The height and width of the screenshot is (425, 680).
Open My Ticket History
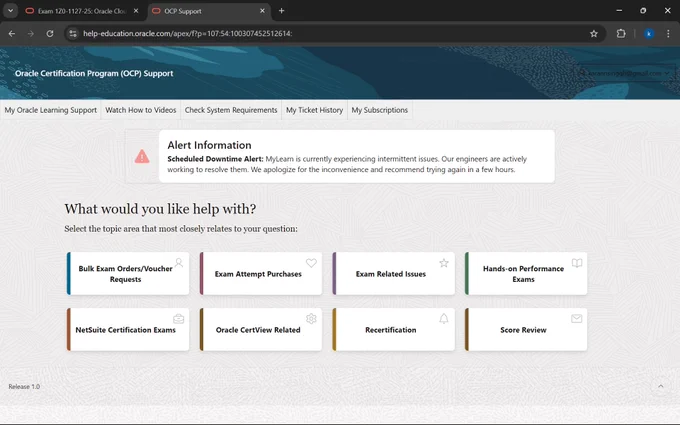pos(314,110)
